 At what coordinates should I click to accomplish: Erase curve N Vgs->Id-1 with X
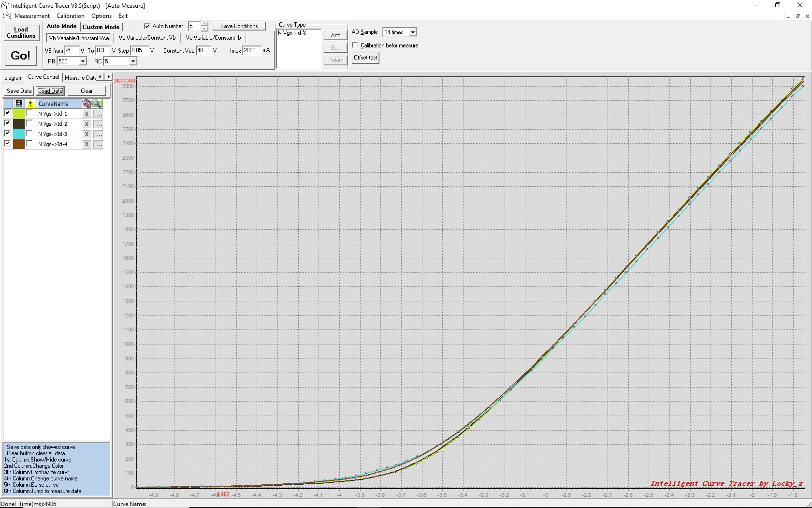[x=87, y=114]
